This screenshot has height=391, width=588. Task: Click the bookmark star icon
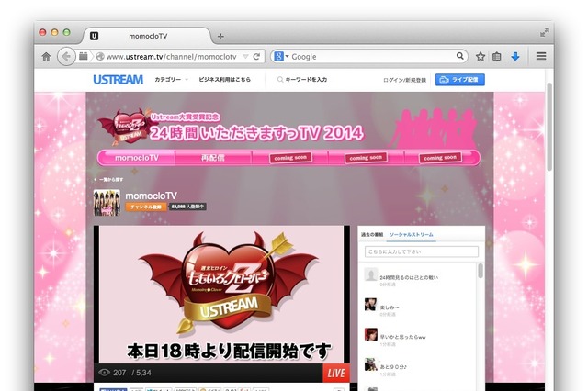point(481,57)
